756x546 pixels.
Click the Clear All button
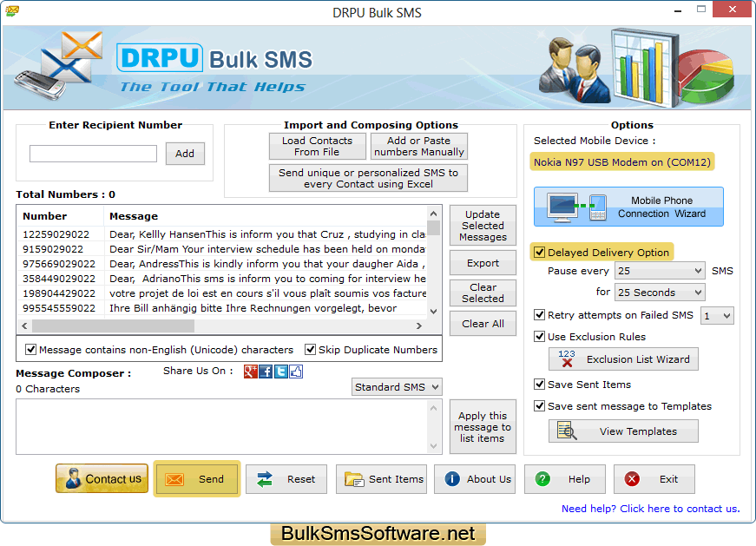[483, 324]
